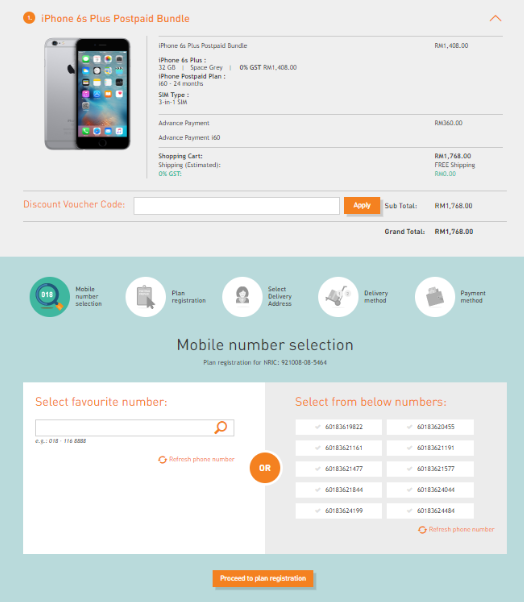Select phone number 60183619822
The image size is (524, 602).
[x=339, y=427]
